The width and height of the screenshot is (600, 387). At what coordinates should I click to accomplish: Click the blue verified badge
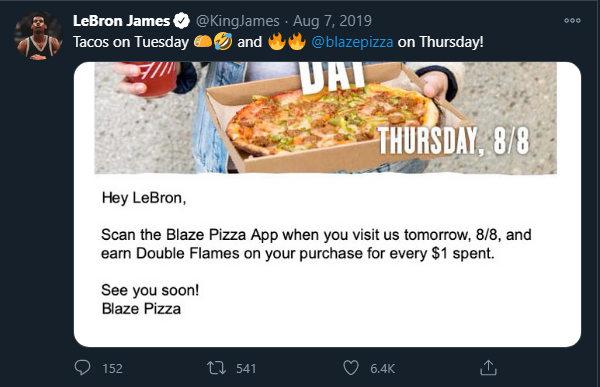coord(181,21)
